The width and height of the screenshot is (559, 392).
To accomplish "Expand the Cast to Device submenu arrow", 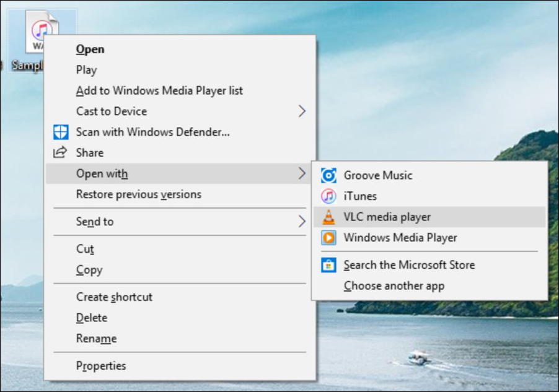I will pos(302,111).
